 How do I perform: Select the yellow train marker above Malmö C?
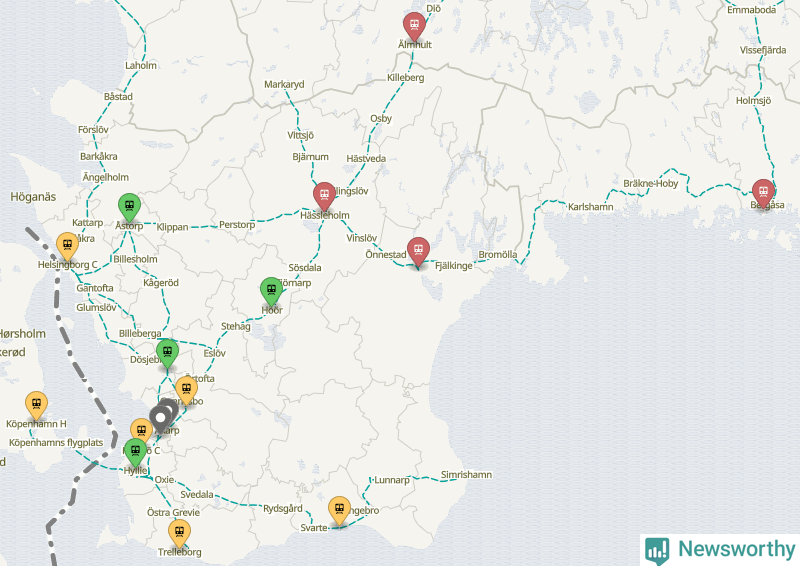141,432
